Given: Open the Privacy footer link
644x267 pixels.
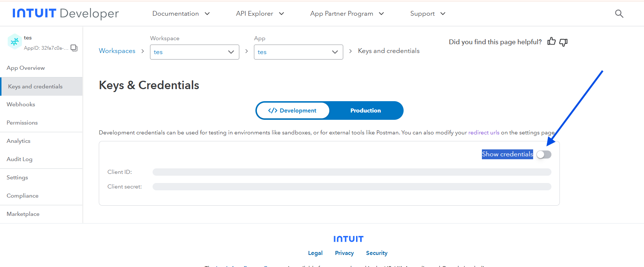Looking at the screenshot, I should pos(344,253).
